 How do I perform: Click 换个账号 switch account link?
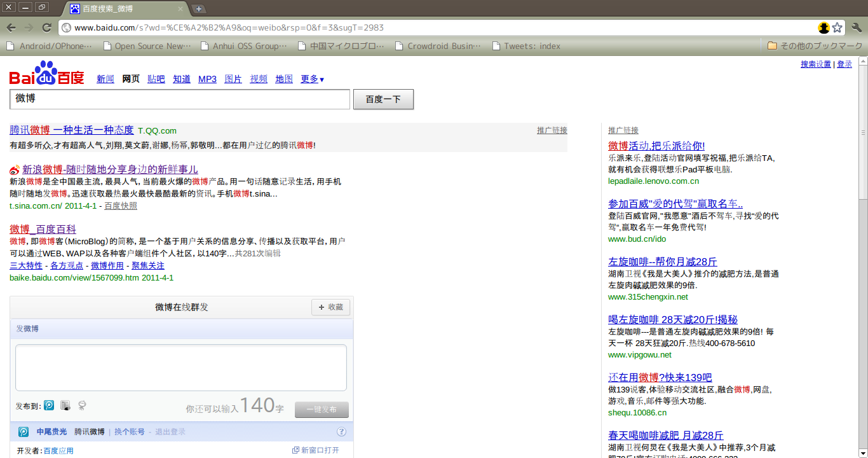(x=130, y=432)
